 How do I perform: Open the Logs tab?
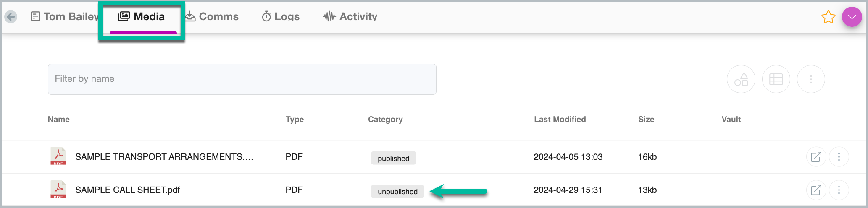pos(281,16)
